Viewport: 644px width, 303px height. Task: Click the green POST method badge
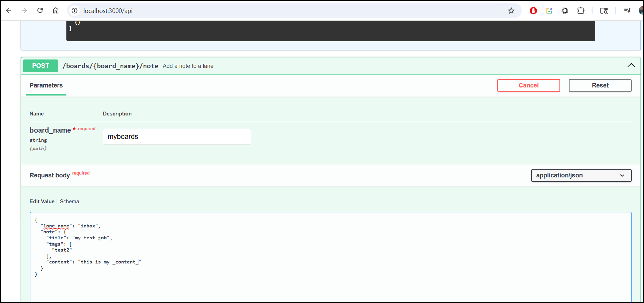[41, 66]
